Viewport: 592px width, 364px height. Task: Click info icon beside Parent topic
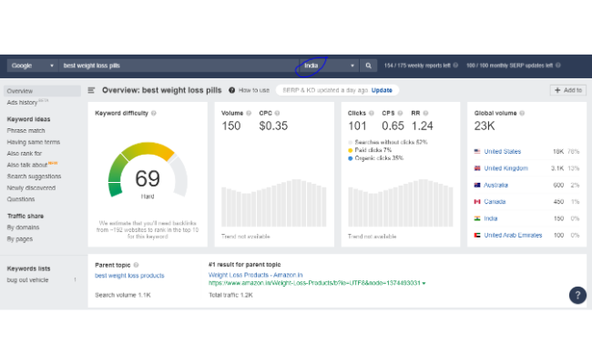coord(137,265)
